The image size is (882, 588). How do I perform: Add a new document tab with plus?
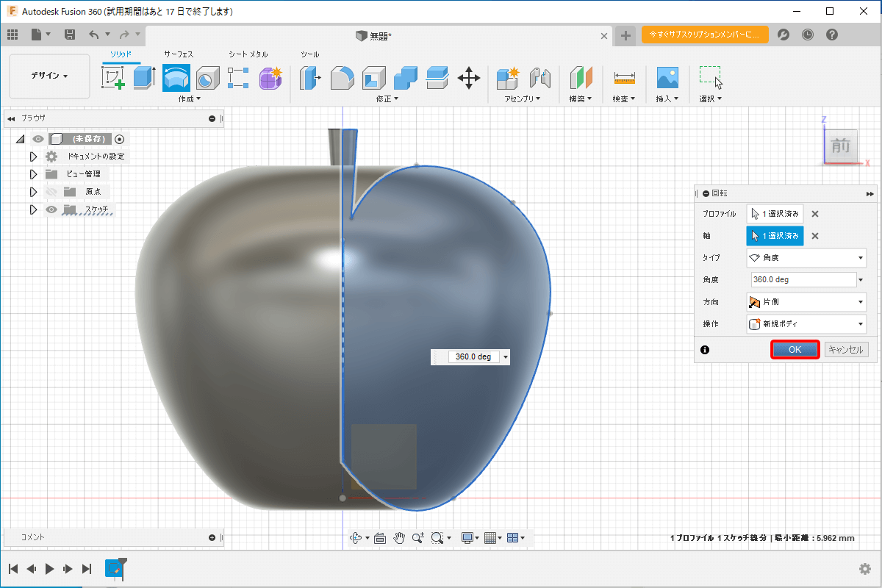[x=625, y=35]
